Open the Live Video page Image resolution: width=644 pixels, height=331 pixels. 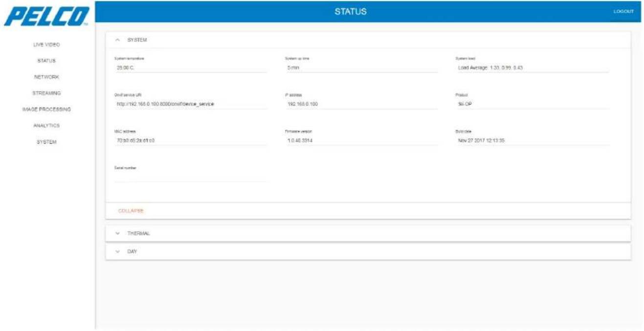coord(46,45)
